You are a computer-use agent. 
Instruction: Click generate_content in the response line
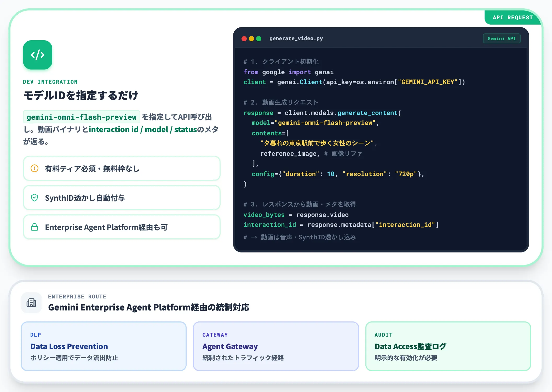(367, 113)
